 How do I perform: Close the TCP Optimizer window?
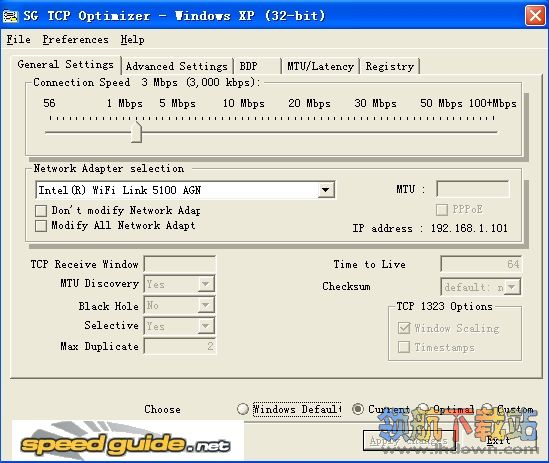(535, 16)
